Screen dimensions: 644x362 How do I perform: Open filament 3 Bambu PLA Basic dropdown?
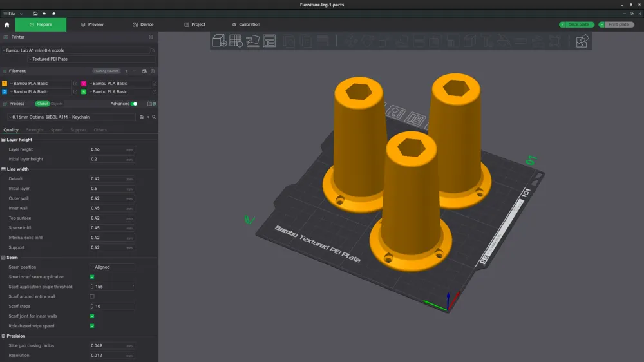[40, 92]
